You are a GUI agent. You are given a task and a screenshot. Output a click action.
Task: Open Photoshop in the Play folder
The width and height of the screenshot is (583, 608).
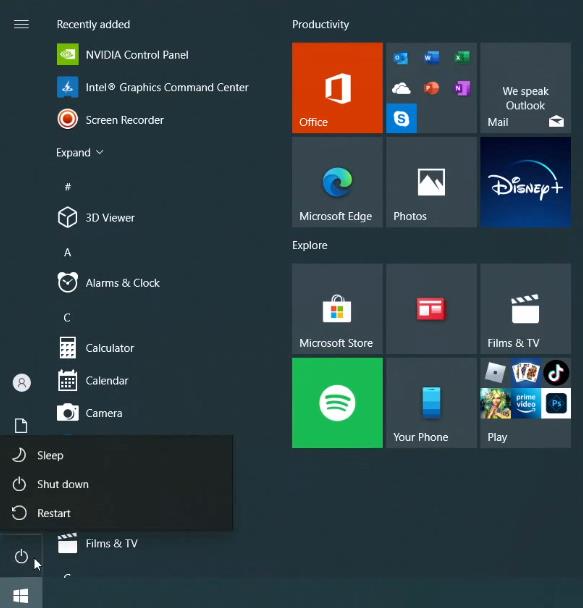point(556,403)
